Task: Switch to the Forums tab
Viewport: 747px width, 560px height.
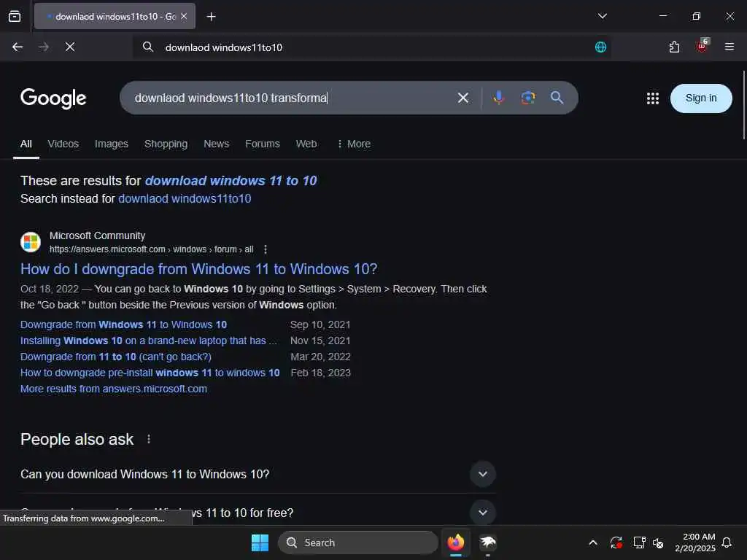Action: coord(263,144)
